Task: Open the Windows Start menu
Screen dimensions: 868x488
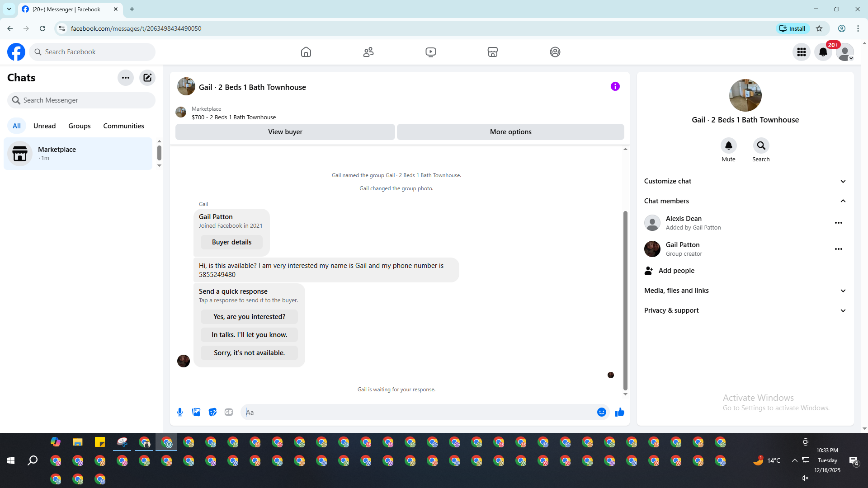Action: point(11,460)
